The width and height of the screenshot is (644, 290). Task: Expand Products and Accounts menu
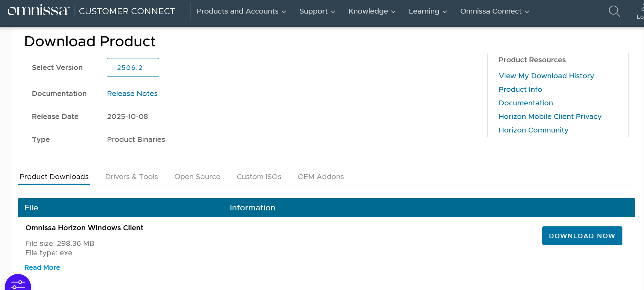241,11
